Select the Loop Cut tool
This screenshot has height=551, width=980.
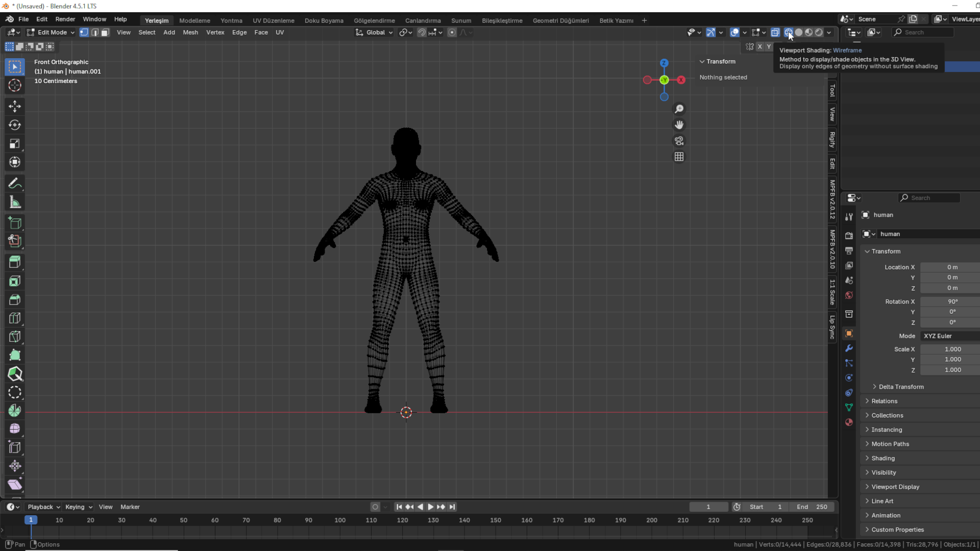tap(15, 318)
